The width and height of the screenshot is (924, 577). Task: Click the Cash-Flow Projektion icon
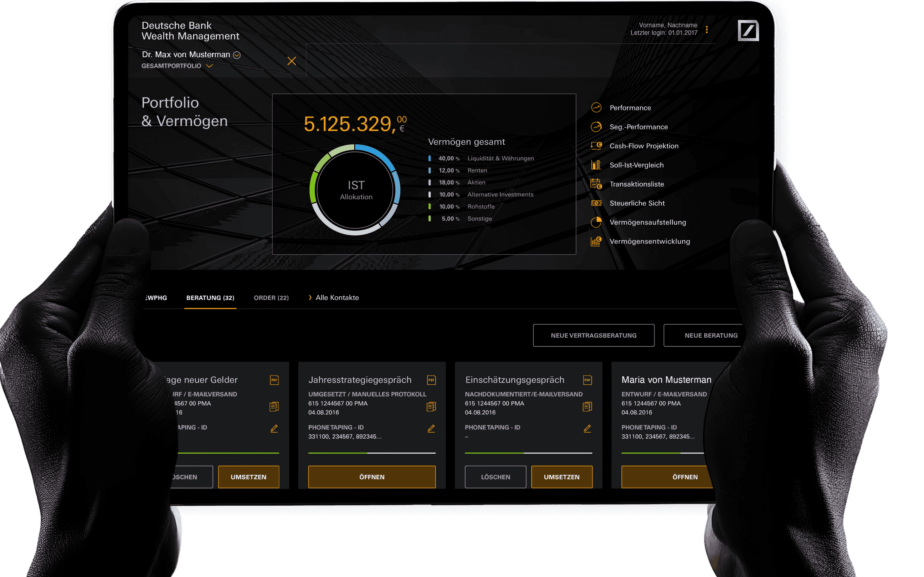pyautogui.click(x=596, y=145)
